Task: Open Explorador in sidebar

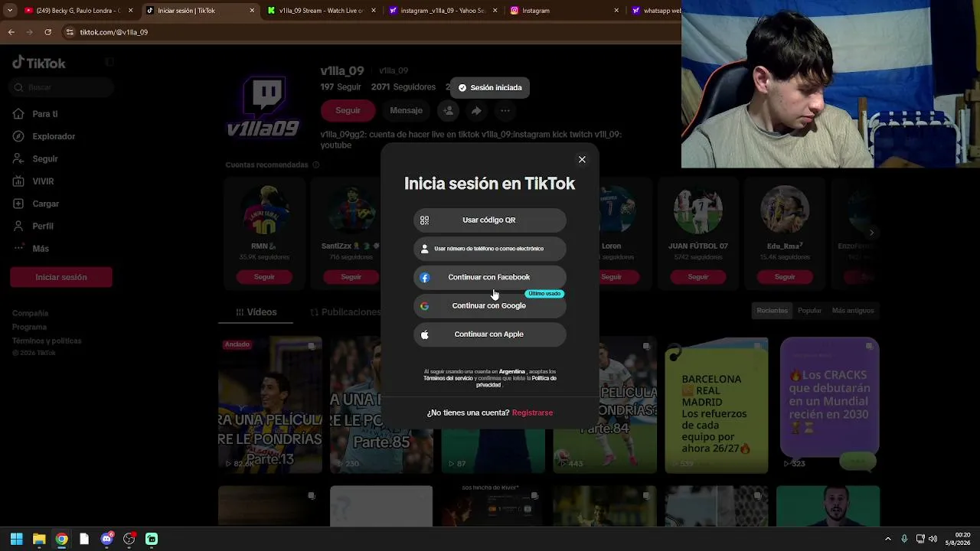Action: point(54,136)
